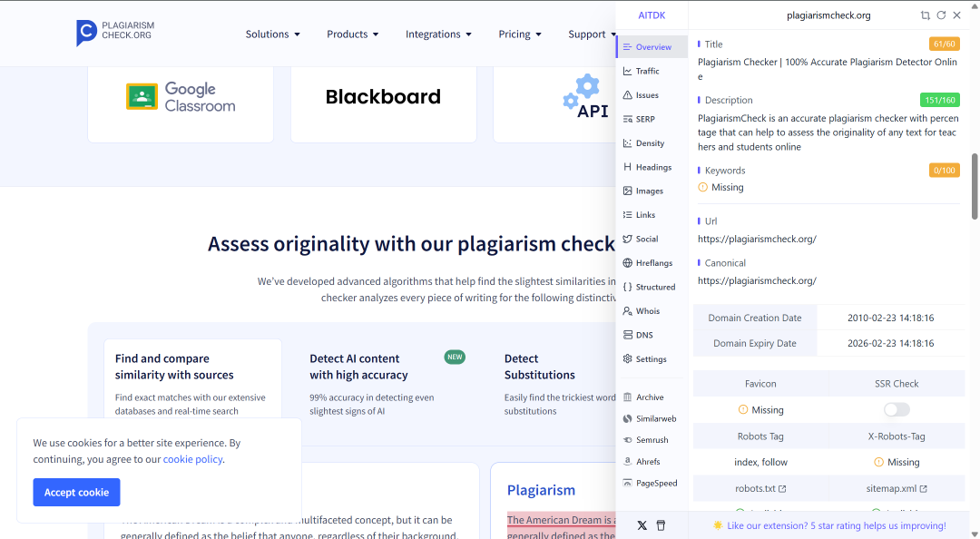The image size is (980, 539).
Task: Click the NEW badge on Detect AI card
Action: [x=455, y=357]
